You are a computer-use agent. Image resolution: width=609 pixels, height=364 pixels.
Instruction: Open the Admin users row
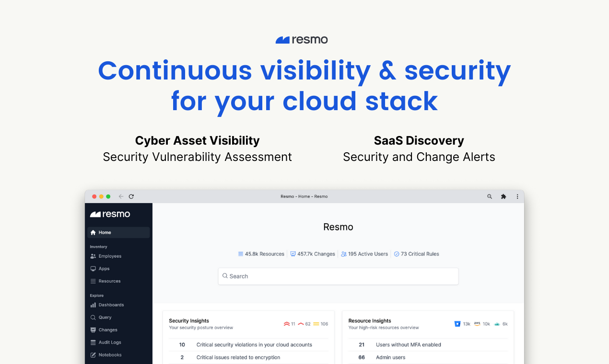coord(428,357)
